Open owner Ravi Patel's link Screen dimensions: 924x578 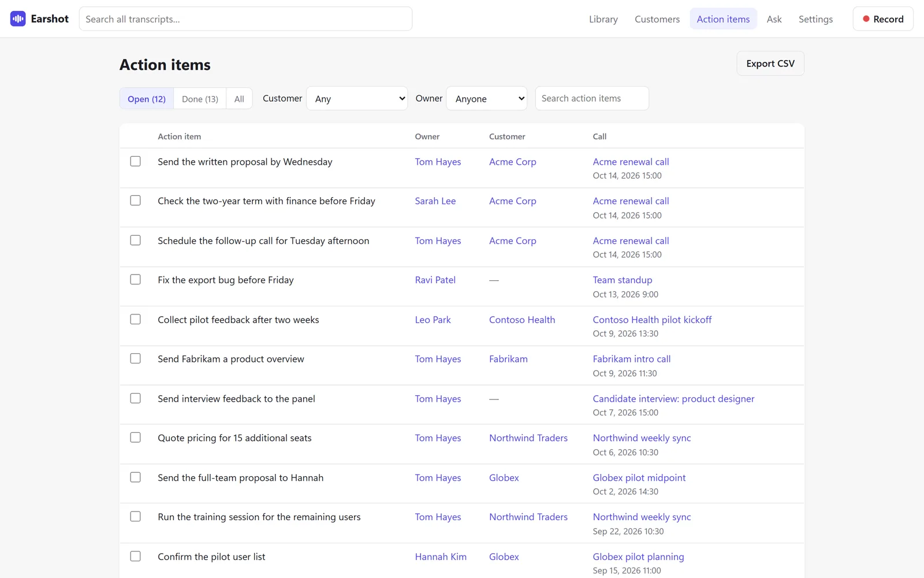pos(435,280)
